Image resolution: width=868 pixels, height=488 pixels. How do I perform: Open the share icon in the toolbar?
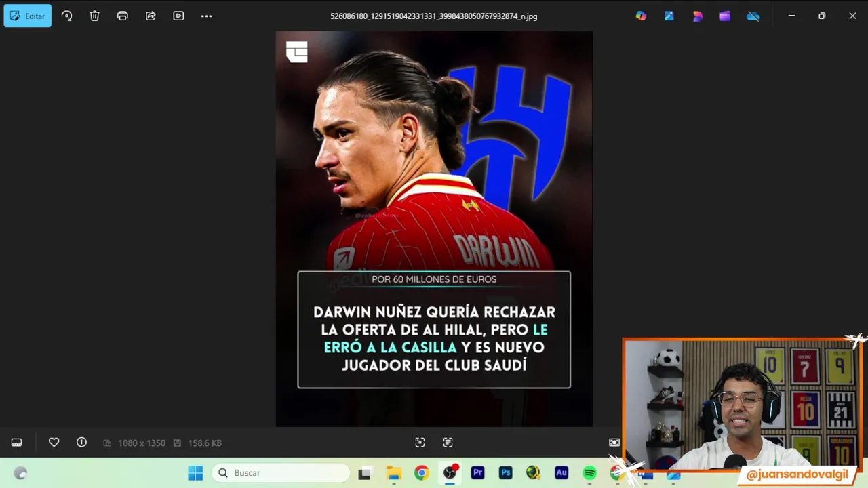pos(151,16)
